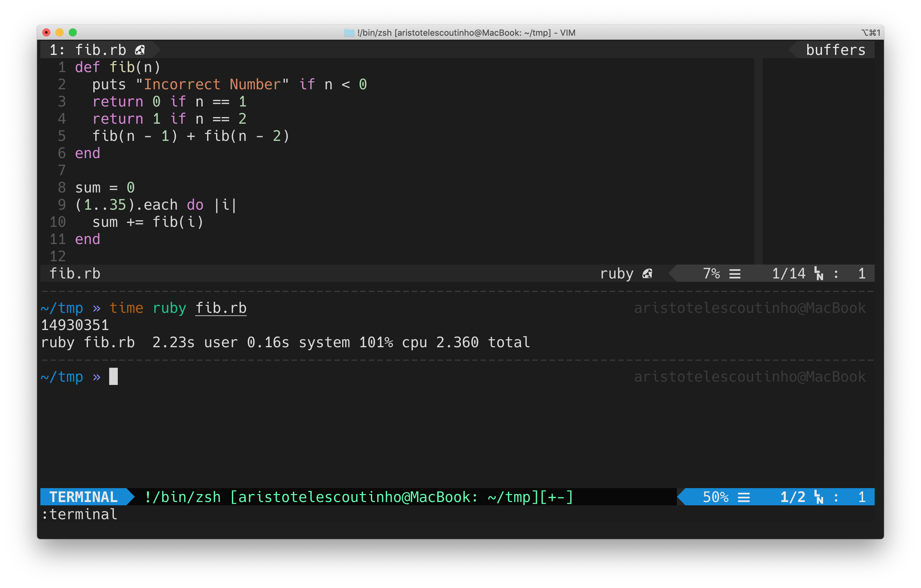Click the "Incorrect Number" string

212,84
